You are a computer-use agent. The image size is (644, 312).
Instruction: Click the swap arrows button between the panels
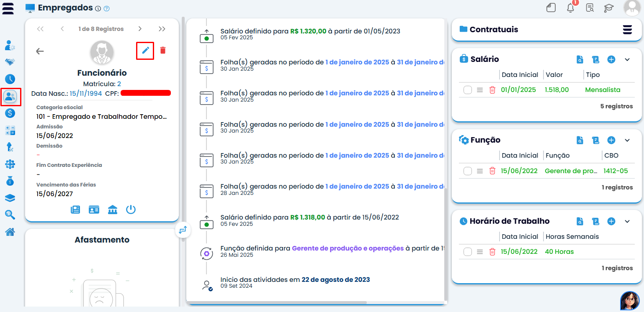pos(183,230)
